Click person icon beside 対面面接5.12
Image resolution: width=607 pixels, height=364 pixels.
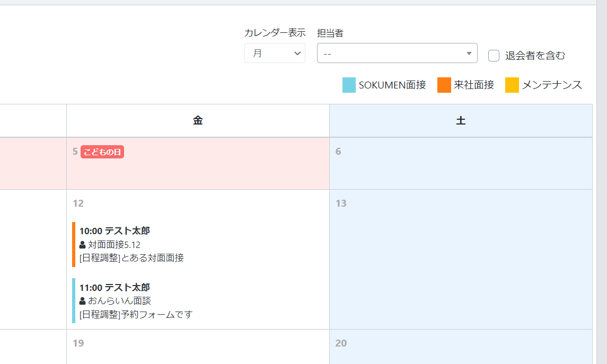coord(82,245)
